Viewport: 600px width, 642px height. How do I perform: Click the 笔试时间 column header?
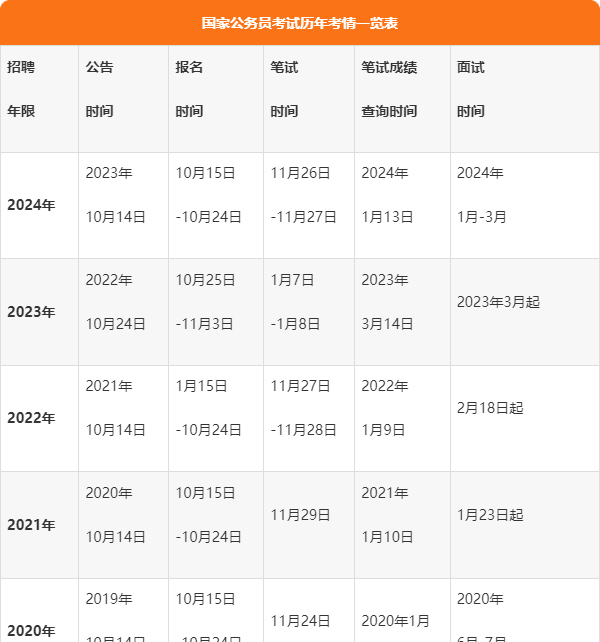(x=284, y=89)
